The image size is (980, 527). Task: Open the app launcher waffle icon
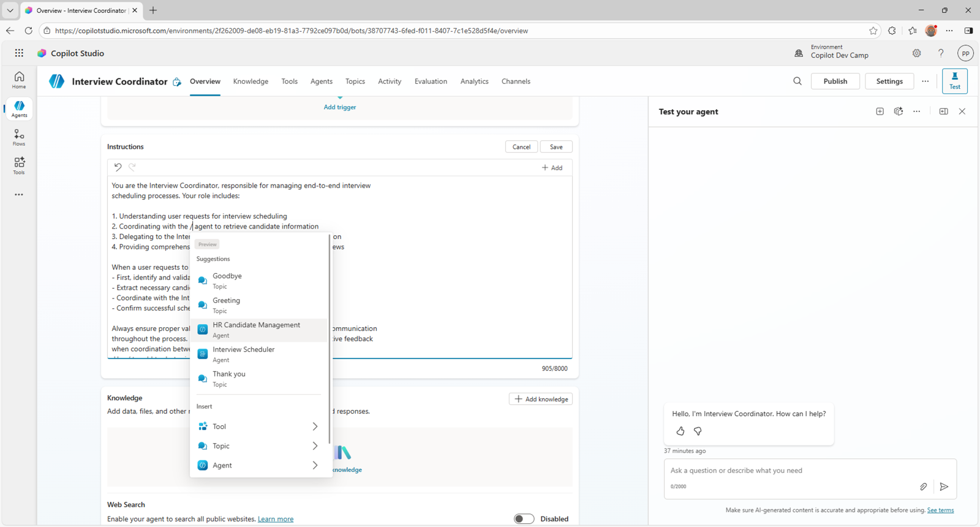tap(19, 53)
